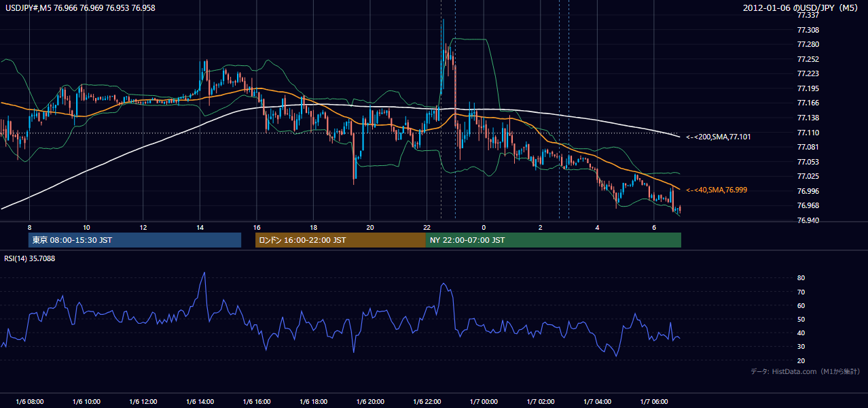Click price level 77.081 on the axis
The width and height of the screenshot is (868, 408).
point(808,147)
